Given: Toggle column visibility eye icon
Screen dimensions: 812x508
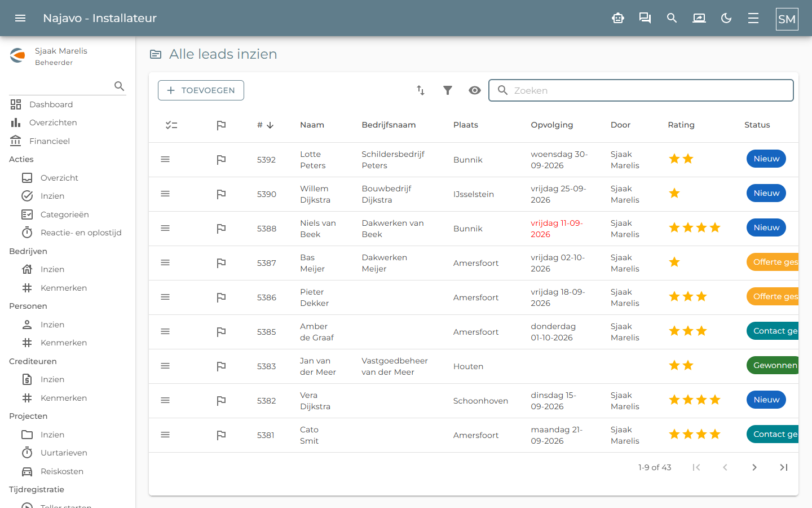Looking at the screenshot, I should pyautogui.click(x=475, y=90).
